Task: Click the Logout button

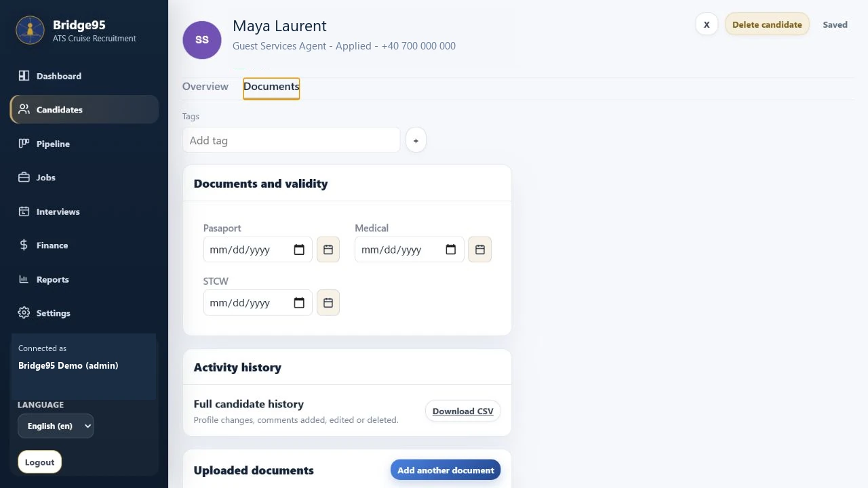Action: point(40,462)
